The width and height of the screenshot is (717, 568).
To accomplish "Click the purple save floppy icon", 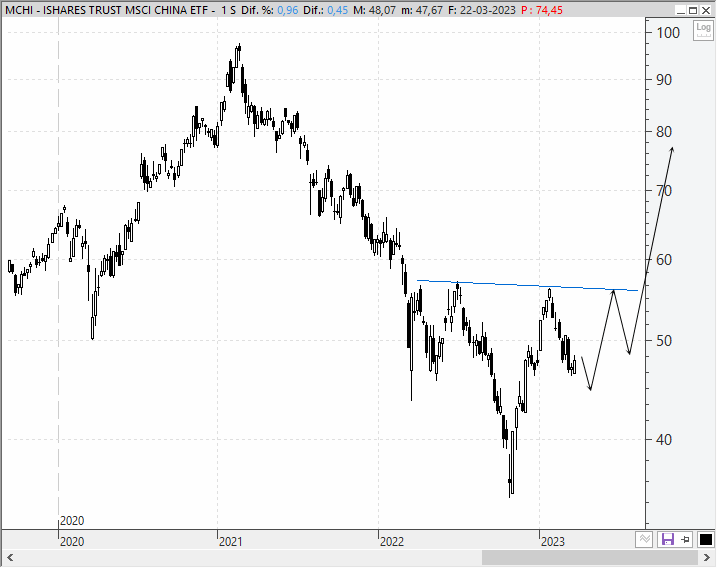I will [668, 540].
